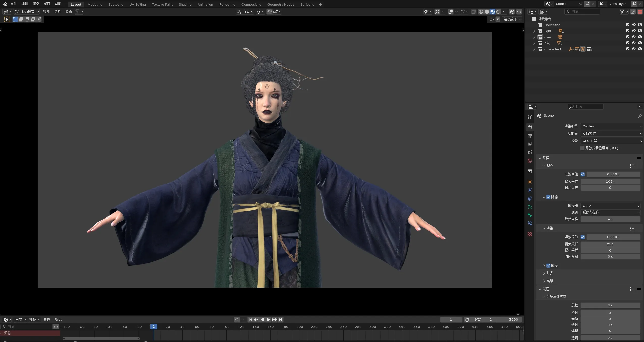This screenshot has height=342, width=644.
Task: Open the Bone properties tab icon
Action: pyautogui.click(x=530, y=215)
